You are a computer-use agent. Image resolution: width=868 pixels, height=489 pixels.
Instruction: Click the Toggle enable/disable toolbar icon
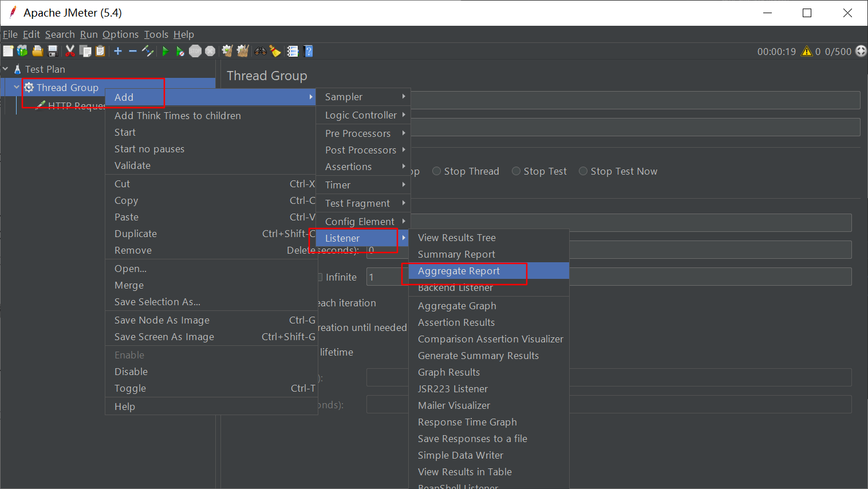[x=148, y=51]
